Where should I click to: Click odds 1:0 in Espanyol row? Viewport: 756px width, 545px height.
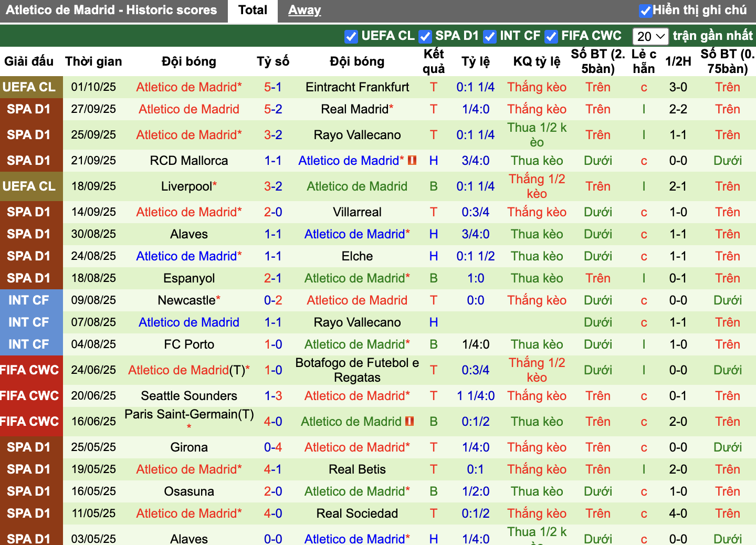tap(476, 278)
